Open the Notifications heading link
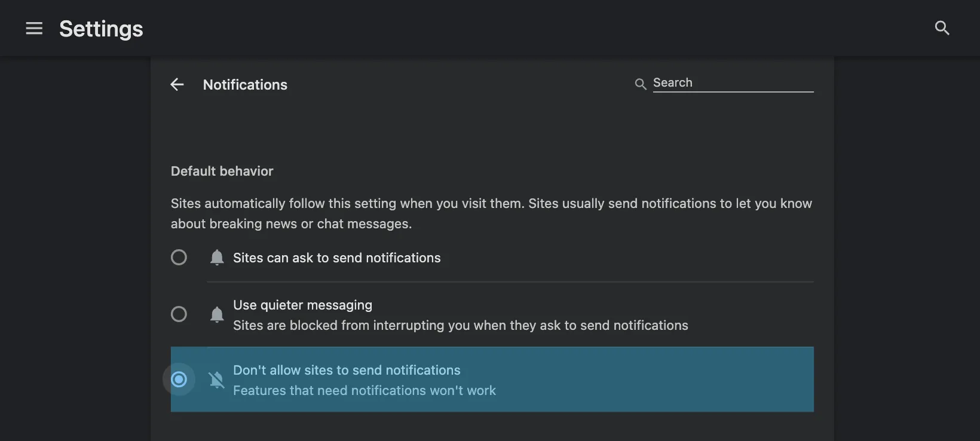Viewport: 980px width, 441px height. 245,84
